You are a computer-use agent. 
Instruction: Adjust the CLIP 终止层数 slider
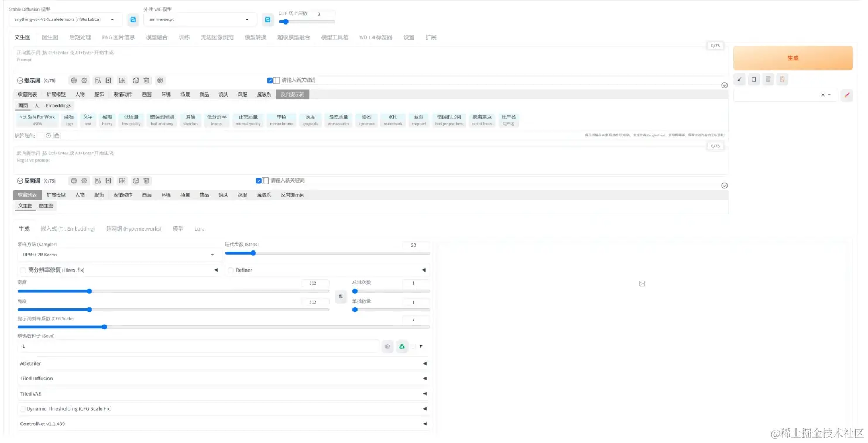[307, 22]
